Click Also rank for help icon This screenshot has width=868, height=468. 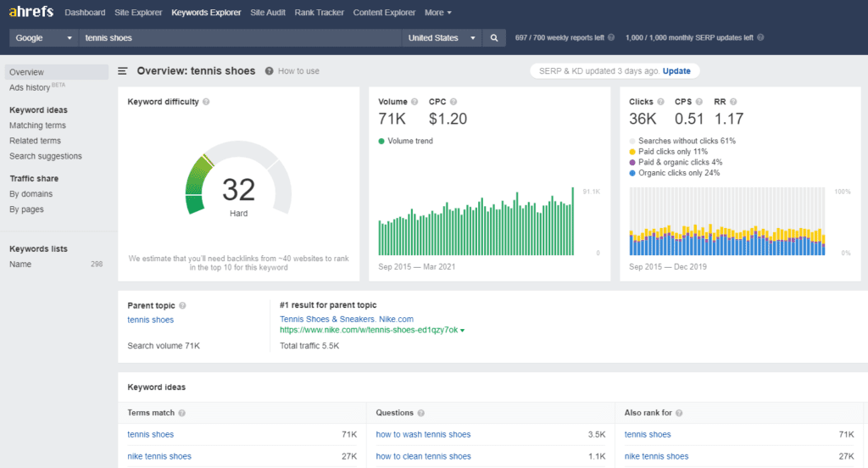679,413
